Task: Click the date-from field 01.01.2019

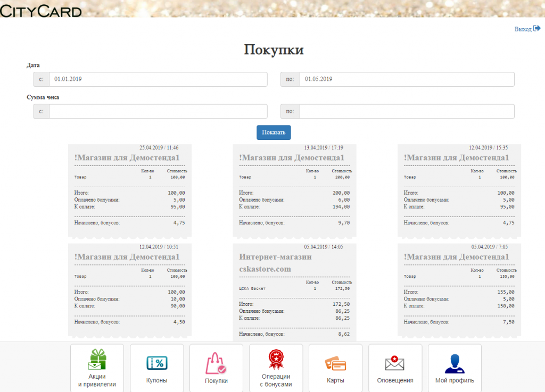Action: (x=158, y=79)
